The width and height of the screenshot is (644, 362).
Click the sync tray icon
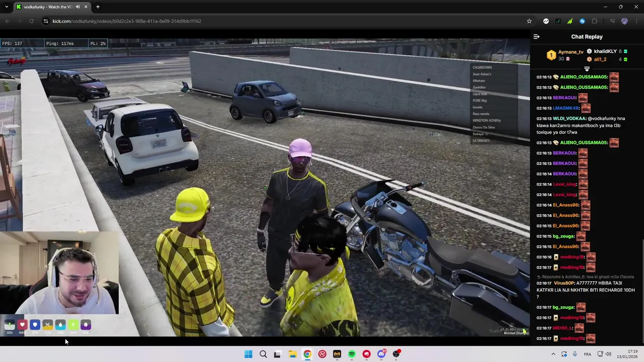(x=564, y=354)
